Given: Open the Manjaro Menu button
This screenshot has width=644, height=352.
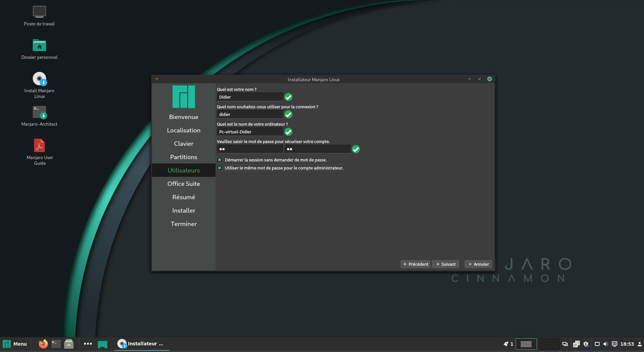Looking at the screenshot, I should 15,344.
